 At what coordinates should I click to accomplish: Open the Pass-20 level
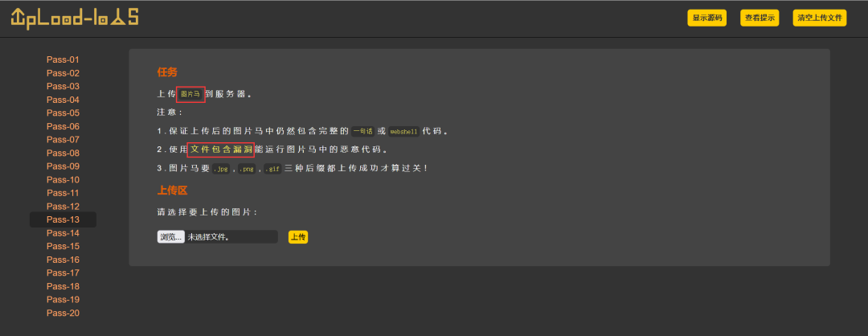tap(63, 313)
